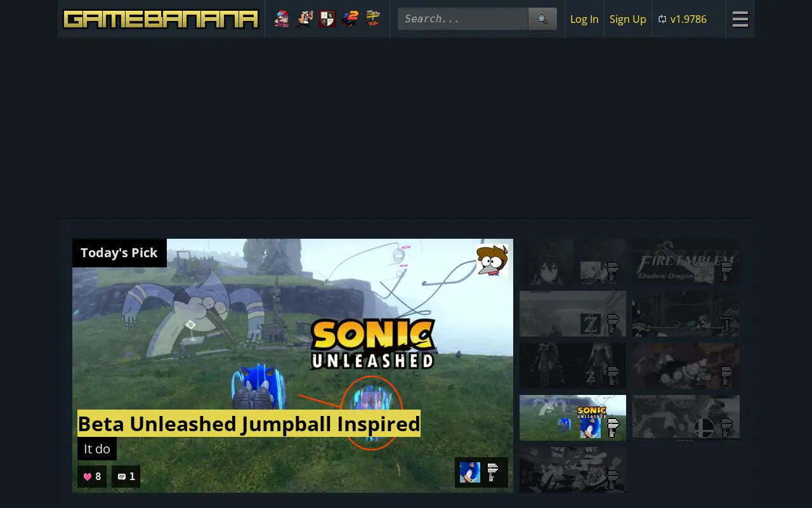Open the Sonic Adventure 2 game icon
This screenshot has height=508, width=812.
[350, 19]
